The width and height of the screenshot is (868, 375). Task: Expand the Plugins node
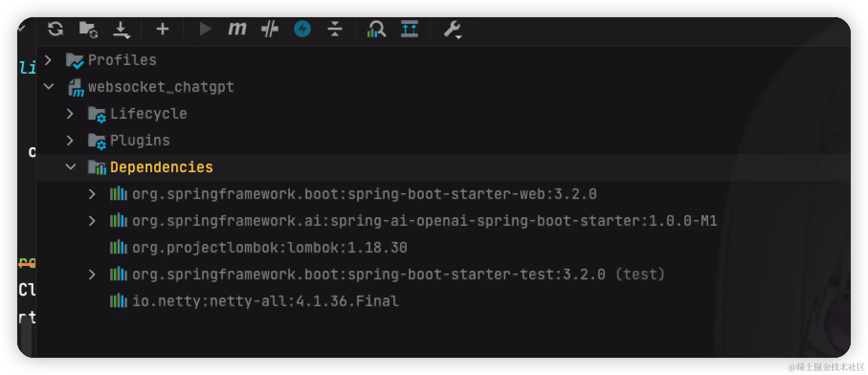pos(70,140)
